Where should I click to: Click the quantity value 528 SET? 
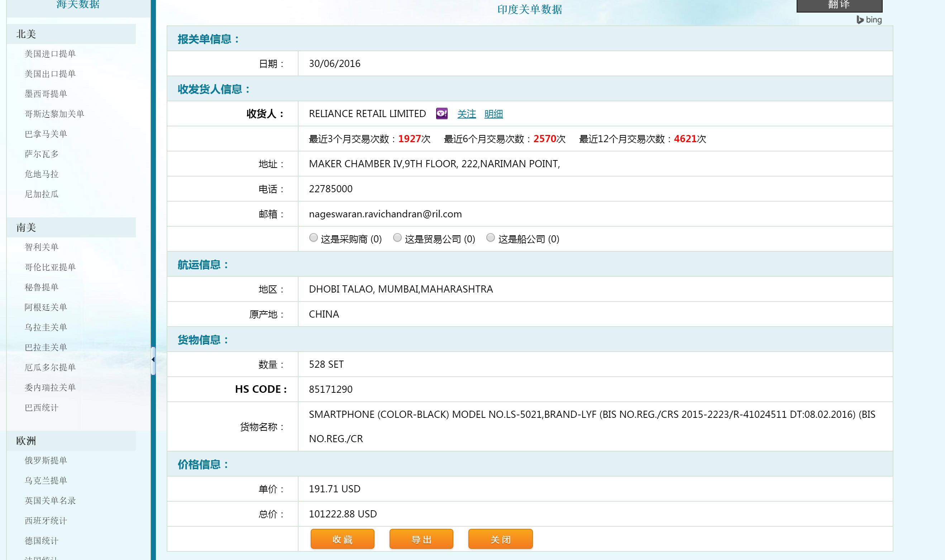click(x=326, y=364)
